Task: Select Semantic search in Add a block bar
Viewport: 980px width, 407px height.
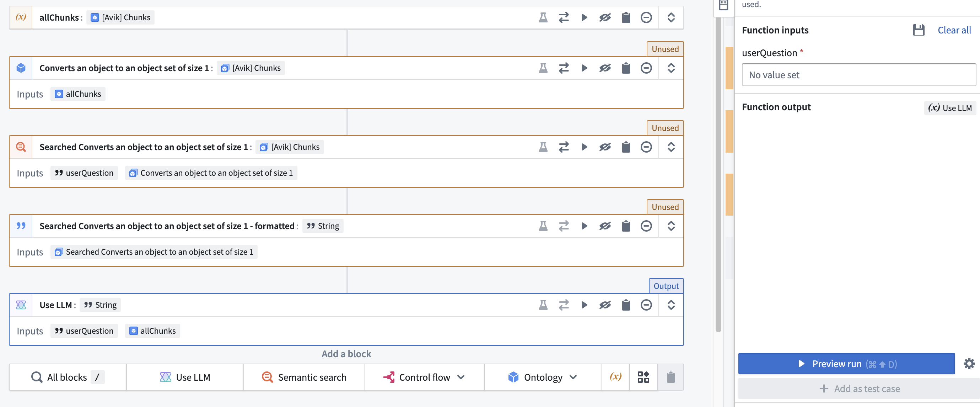Action: (x=304, y=377)
